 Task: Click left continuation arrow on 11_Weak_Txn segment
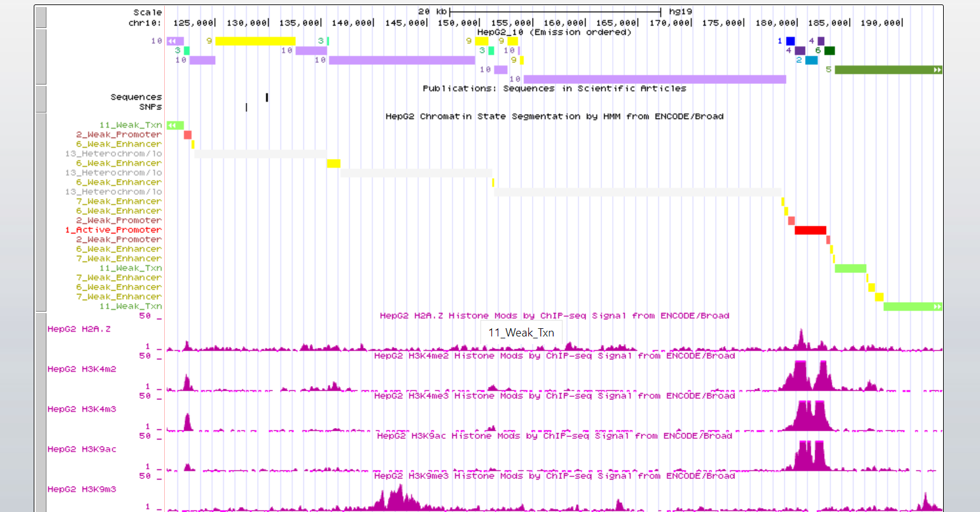pos(172,125)
